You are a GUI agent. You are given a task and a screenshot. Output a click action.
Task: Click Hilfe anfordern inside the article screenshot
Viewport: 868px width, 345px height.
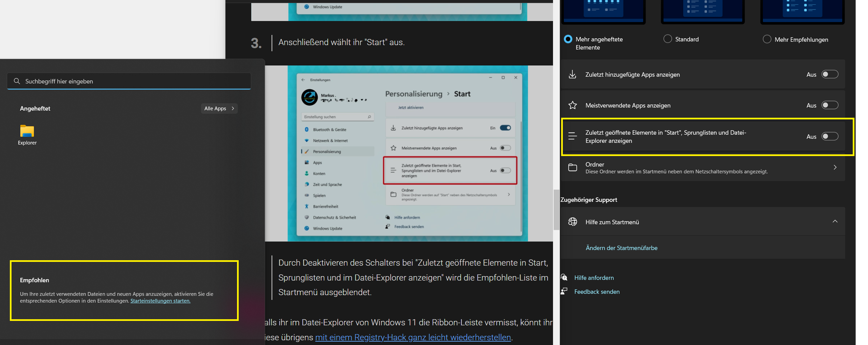click(x=407, y=217)
